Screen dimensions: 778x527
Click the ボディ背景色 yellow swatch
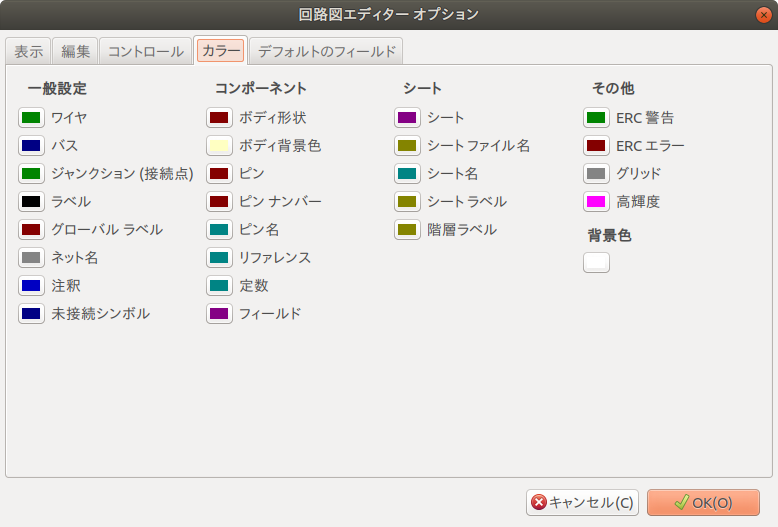[x=219, y=146]
